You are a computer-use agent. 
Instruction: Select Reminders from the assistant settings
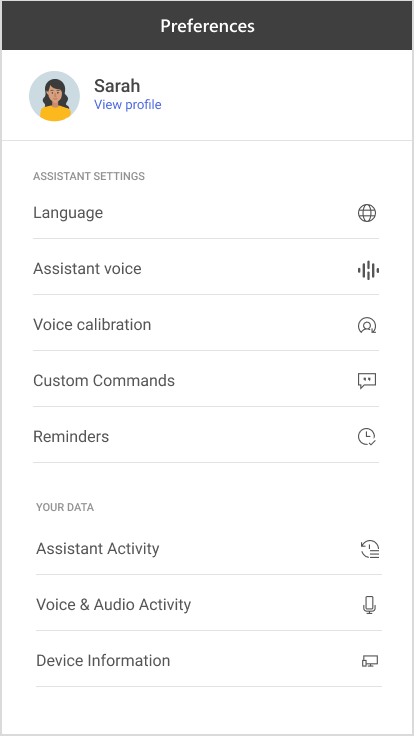pos(206,436)
